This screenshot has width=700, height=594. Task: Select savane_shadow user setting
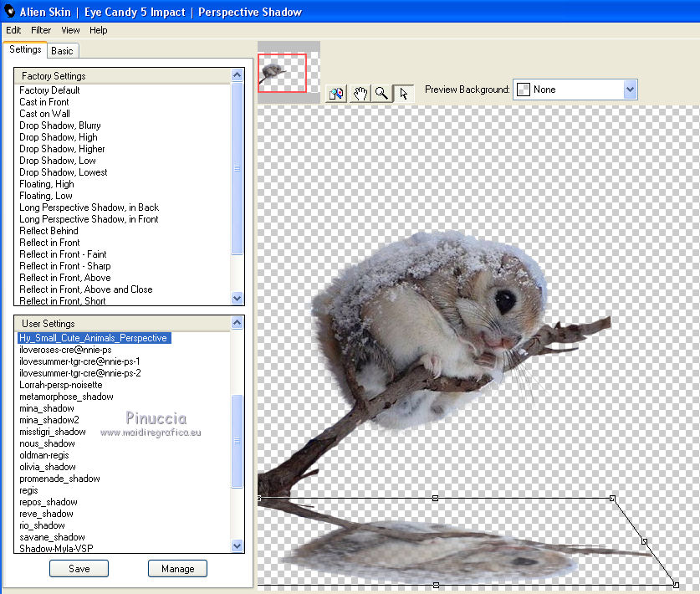(x=52, y=537)
